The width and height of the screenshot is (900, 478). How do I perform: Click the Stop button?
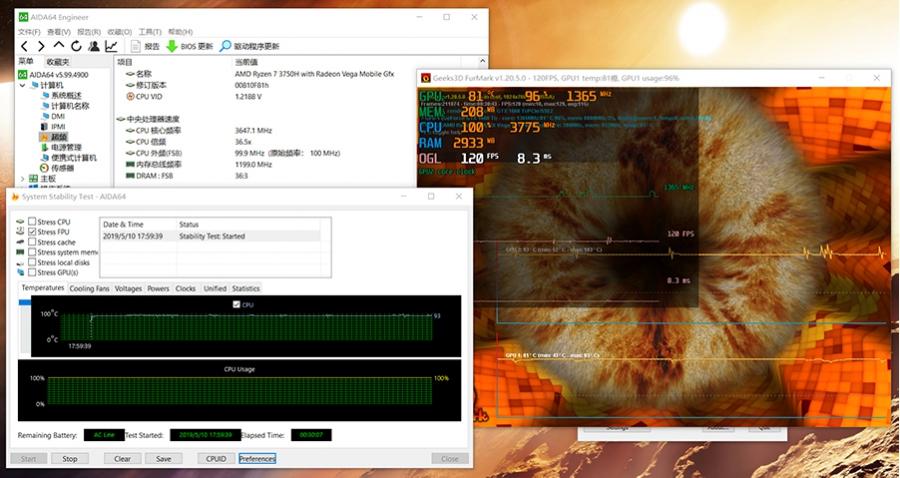click(70, 458)
